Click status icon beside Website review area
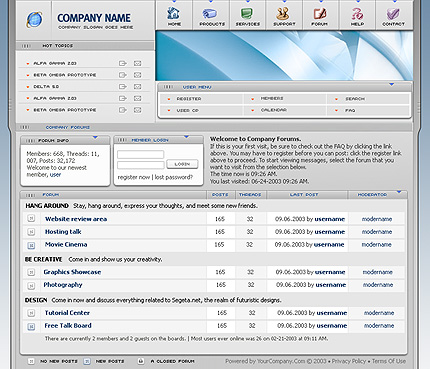430x369 pixels. pos(31,218)
